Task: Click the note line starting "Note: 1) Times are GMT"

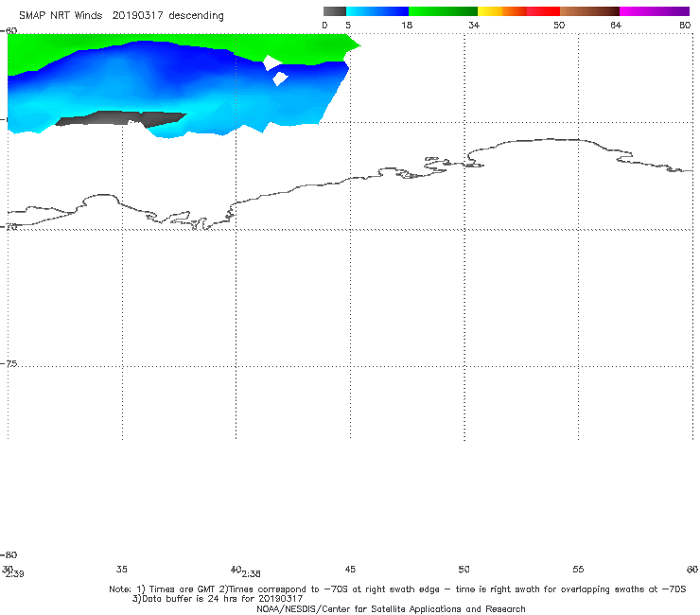Action: (397, 589)
